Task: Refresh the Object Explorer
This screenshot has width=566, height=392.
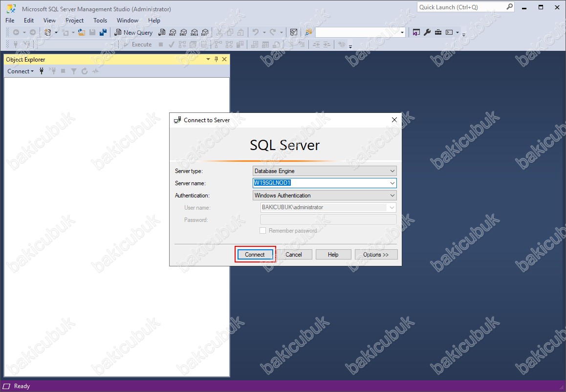Action: coord(85,71)
